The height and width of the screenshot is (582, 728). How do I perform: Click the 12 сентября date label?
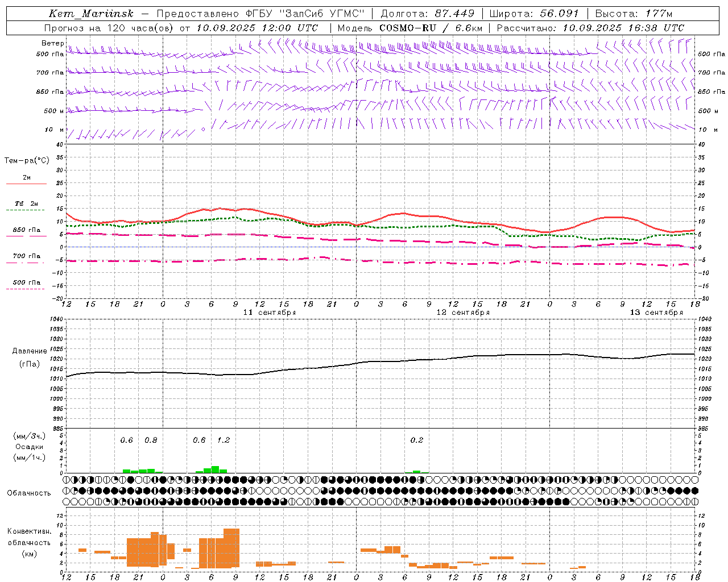tap(463, 313)
